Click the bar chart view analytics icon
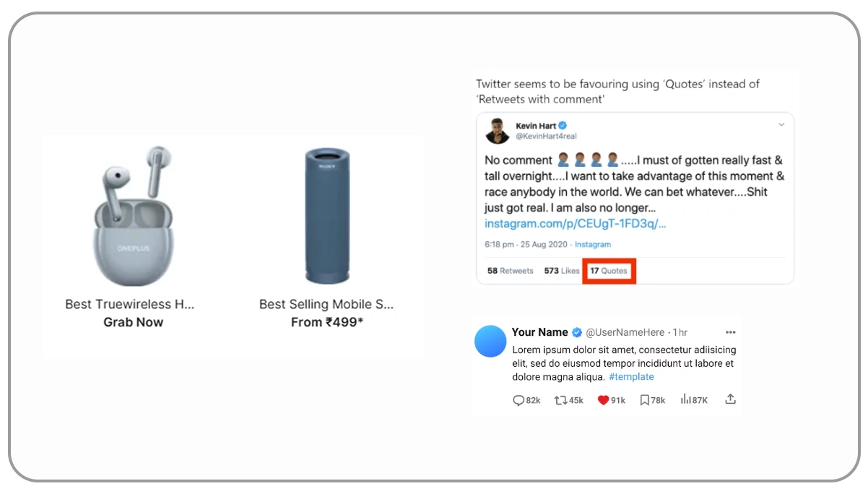 point(687,399)
